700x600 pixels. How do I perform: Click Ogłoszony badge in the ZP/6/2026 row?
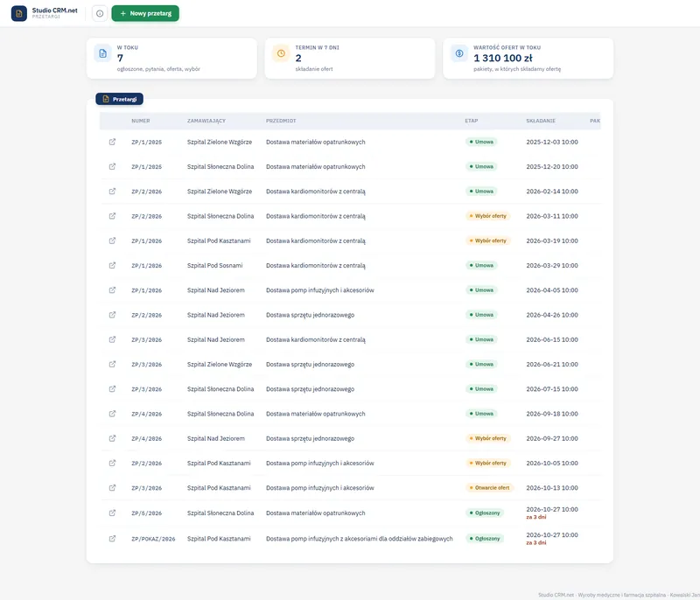485,513
